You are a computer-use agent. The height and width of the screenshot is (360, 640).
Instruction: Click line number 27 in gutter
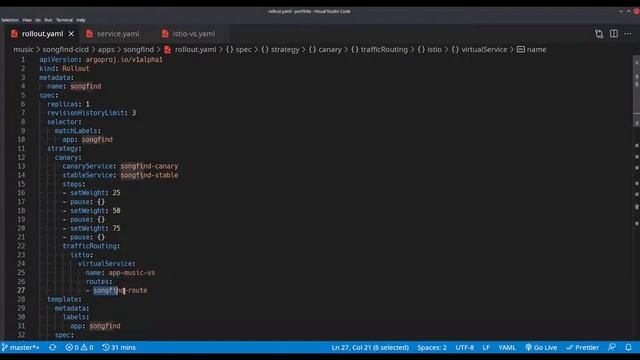21,290
